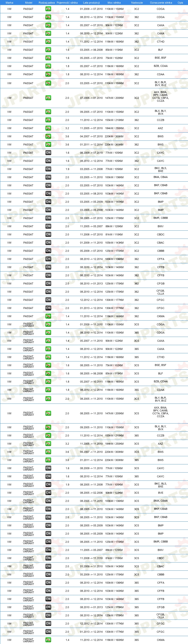Click the diesel ON icon in the Variant 3C5 CBAC row
188x644 pixels.
[x=48, y=566]
